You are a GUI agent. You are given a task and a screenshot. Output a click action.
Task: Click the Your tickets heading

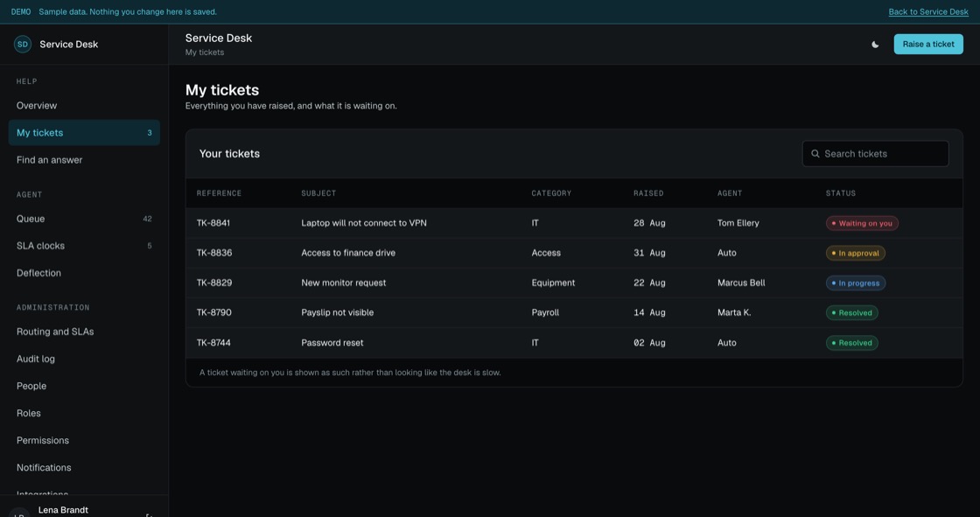point(229,154)
